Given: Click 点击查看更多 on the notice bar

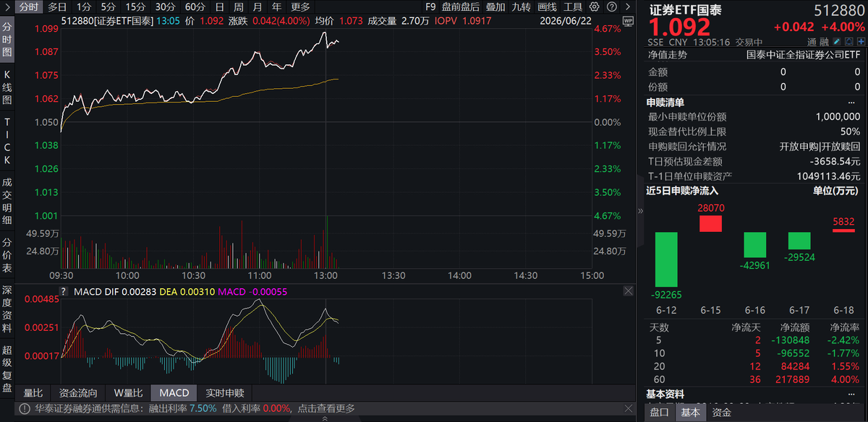Looking at the screenshot, I should [x=326, y=408].
